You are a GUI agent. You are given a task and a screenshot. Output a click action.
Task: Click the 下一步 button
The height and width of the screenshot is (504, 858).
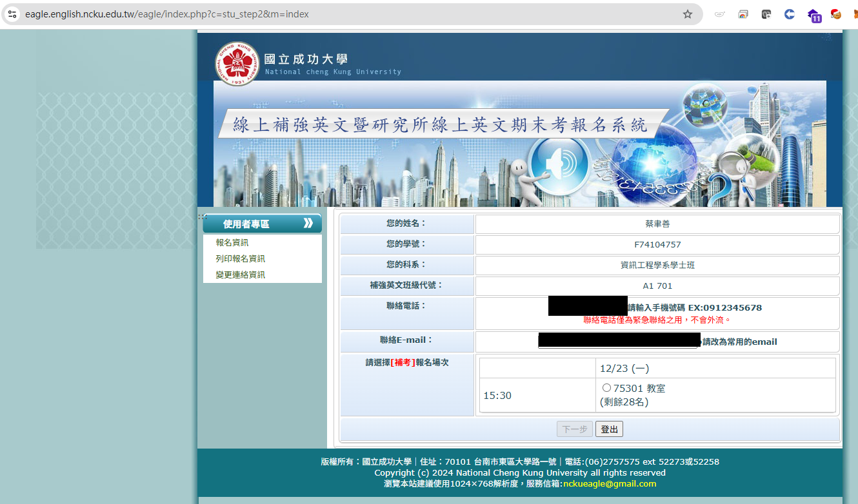pos(574,429)
